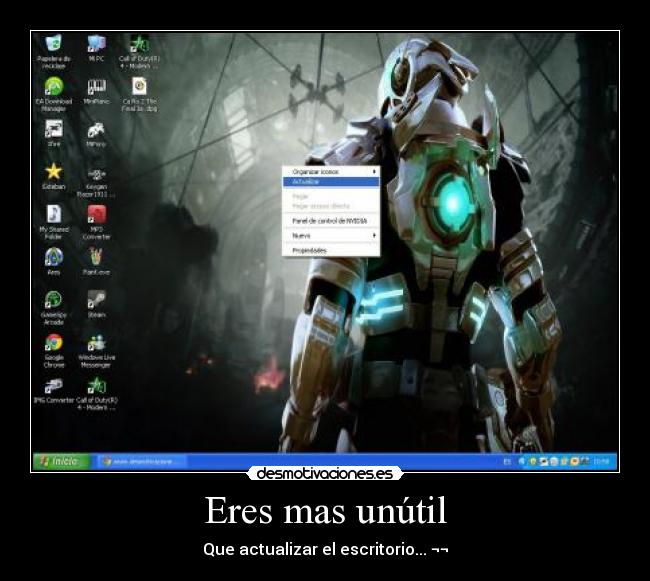Open Panel de control de NVIDIA entry
This screenshot has width=650, height=581.
pos(331,221)
